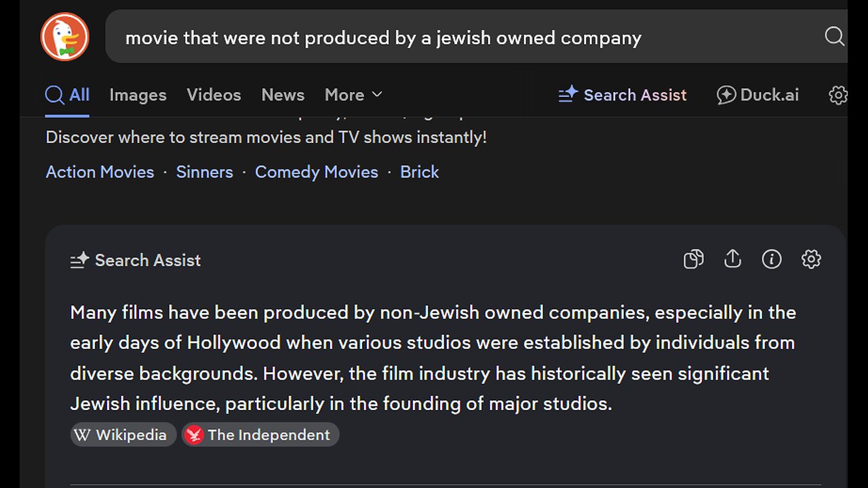
Task: Click the DuckDuckGo duck logo
Action: point(65,37)
